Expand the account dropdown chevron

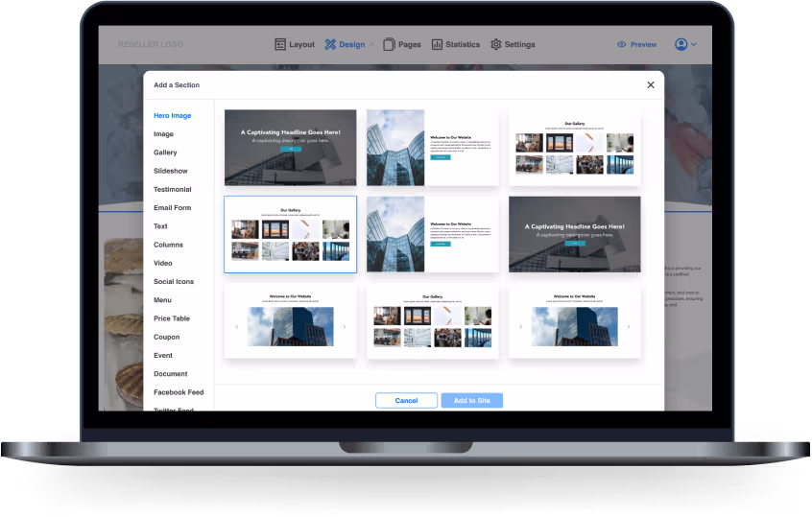pyautogui.click(x=694, y=44)
